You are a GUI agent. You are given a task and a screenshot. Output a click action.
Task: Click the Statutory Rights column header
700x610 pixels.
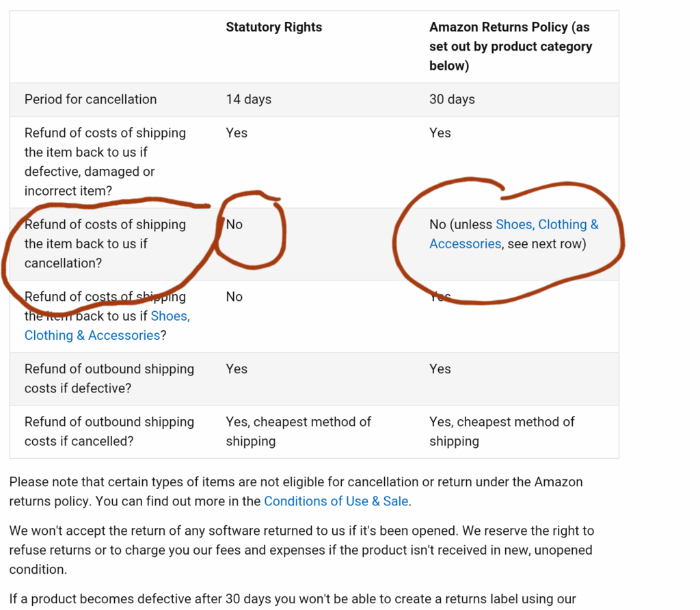tap(273, 27)
